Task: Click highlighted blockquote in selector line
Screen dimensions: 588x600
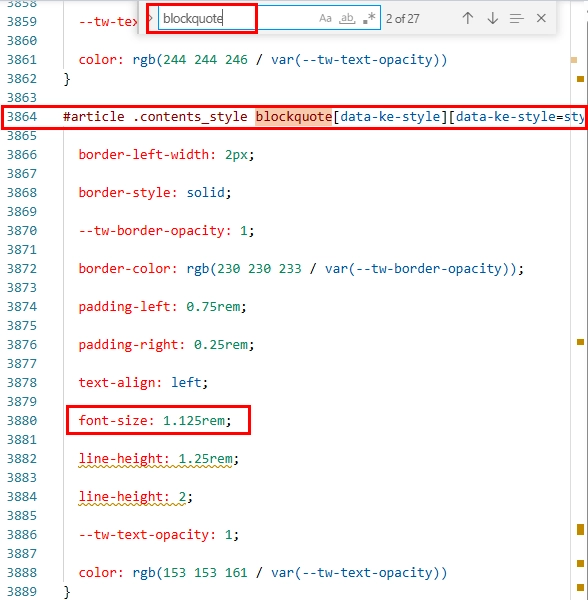Action: 293,117
